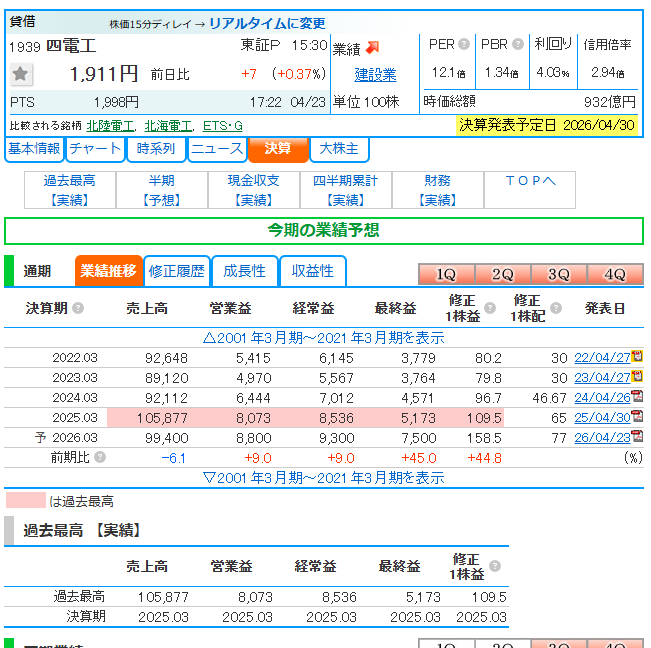Screen dimensions: 651x648
Task: Open the PDF icon next to 25/04/30
Action: coord(637,416)
